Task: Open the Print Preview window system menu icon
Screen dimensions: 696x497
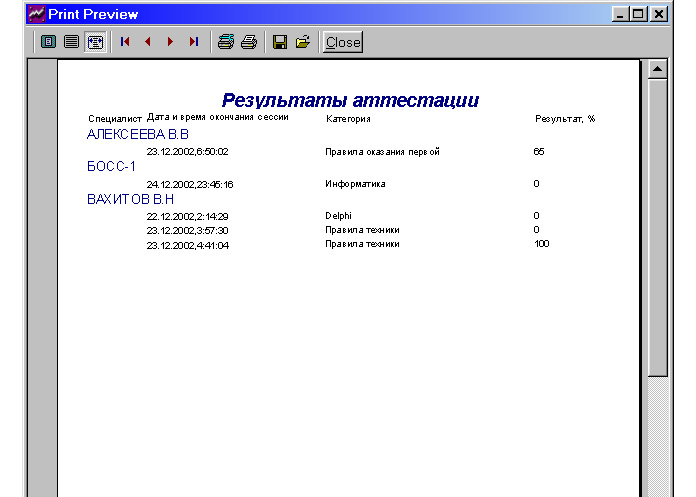Action: pyautogui.click(x=36, y=14)
